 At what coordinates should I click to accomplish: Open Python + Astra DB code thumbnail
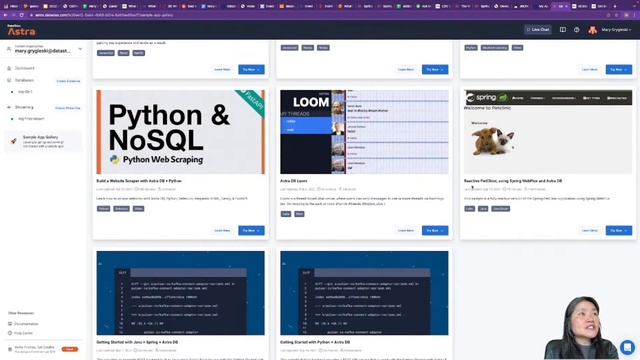(364, 293)
